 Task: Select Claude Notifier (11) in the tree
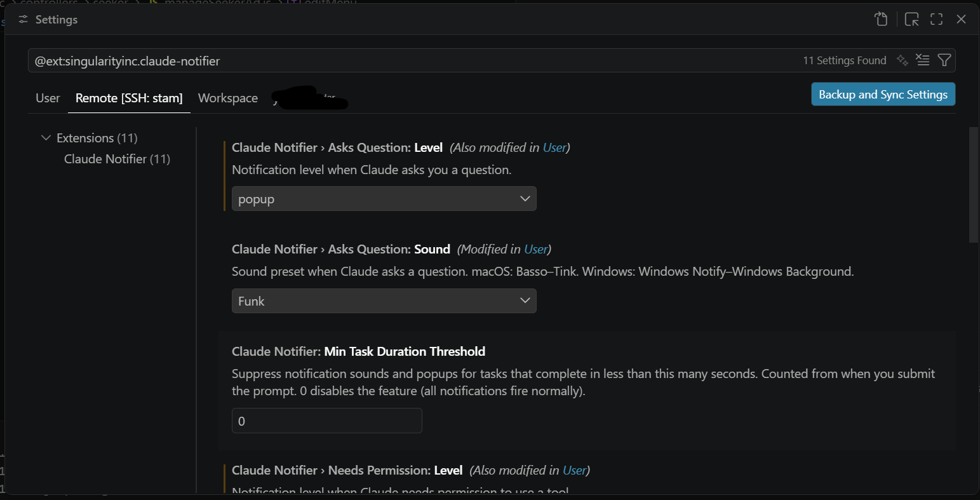117,159
